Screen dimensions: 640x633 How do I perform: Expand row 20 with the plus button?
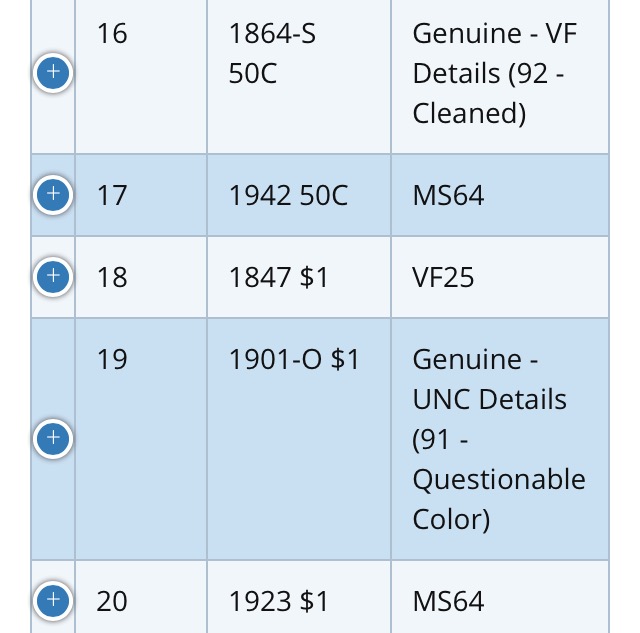click(x=53, y=600)
